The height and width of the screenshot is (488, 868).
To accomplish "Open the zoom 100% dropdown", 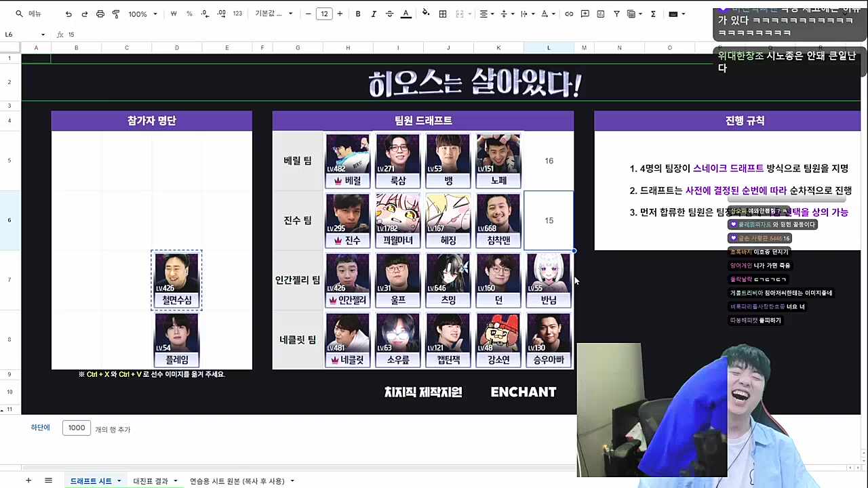I will [x=142, y=14].
